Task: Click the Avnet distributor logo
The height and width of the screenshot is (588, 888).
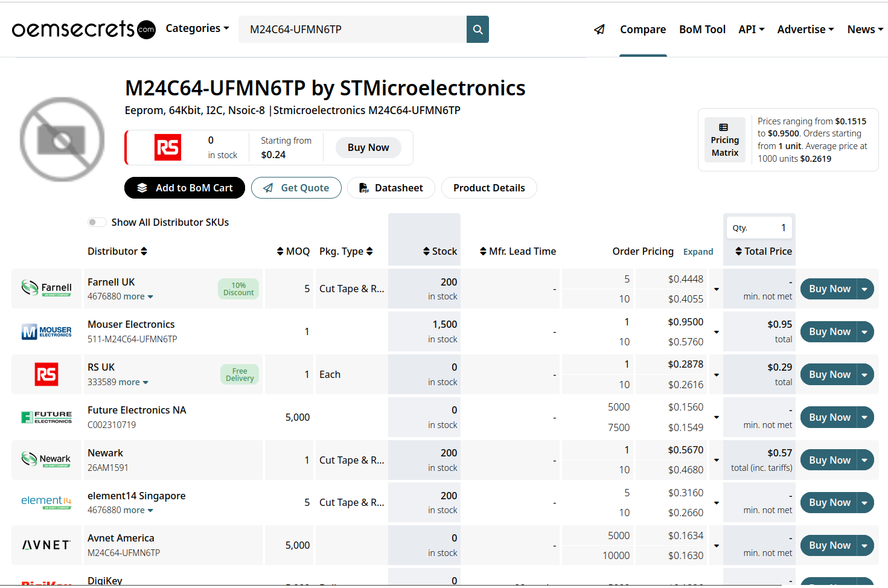Action: click(x=46, y=545)
